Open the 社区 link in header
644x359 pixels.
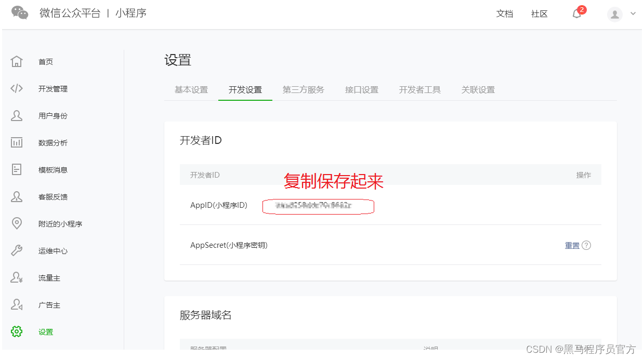[x=540, y=14]
